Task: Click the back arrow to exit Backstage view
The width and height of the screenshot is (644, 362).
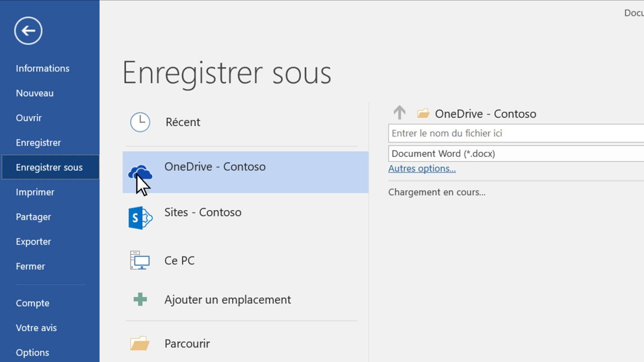Action: click(x=28, y=31)
